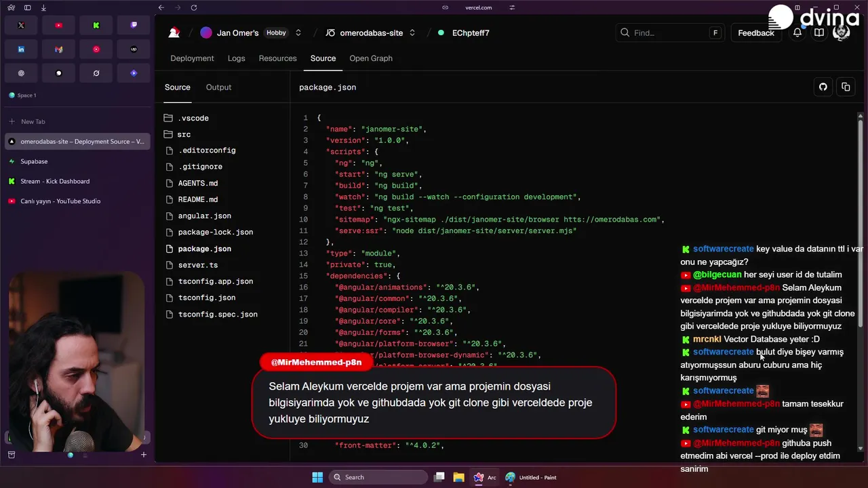Open site controls icon next to vercel.com
Viewport: 868px width, 488px height.
click(x=512, y=7)
